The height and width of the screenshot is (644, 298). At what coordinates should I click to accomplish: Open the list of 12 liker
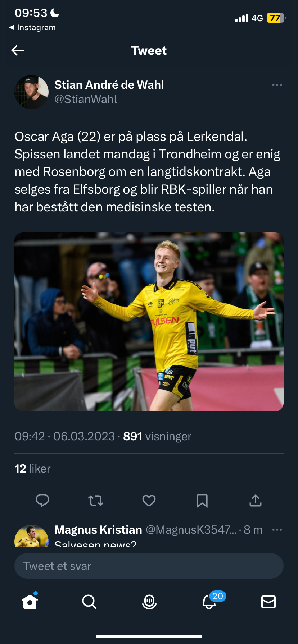tap(32, 469)
